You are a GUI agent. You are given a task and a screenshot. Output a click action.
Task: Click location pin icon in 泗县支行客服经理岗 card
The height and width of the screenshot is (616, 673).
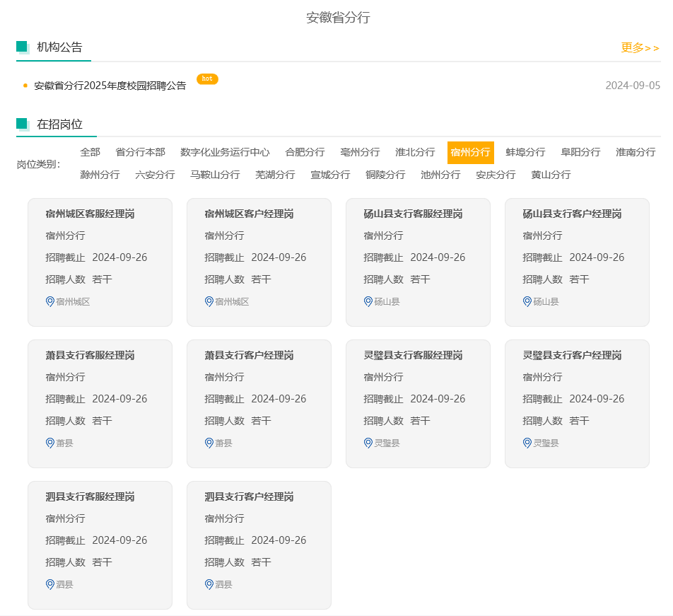(x=49, y=585)
